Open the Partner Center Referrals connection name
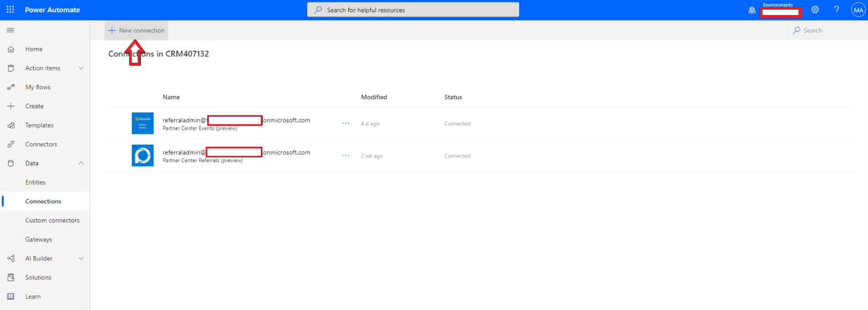The image size is (868, 310). [x=236, y=153]
